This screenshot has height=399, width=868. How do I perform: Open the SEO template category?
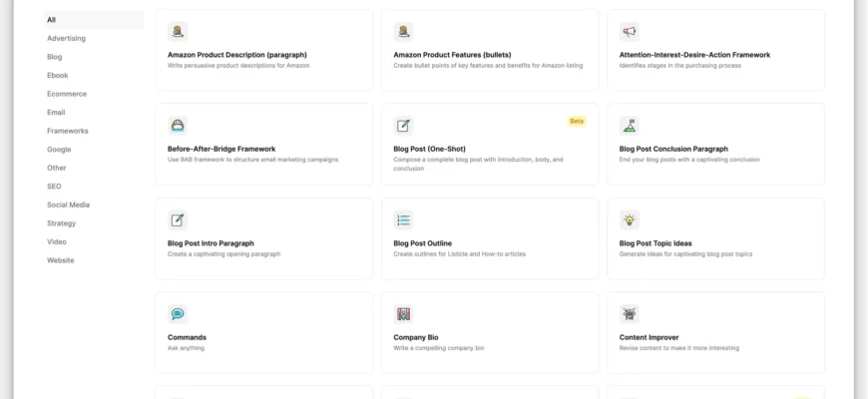(x=54, y=187)
